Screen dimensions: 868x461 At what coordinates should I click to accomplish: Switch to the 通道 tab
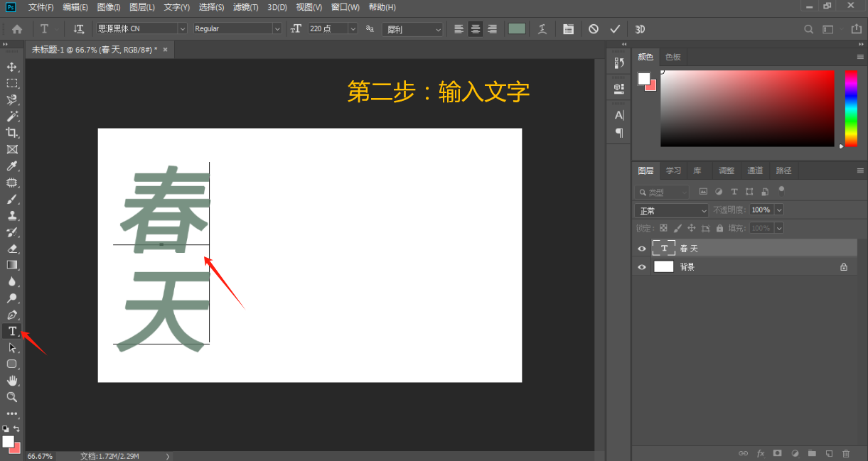(x=755, y=170)
